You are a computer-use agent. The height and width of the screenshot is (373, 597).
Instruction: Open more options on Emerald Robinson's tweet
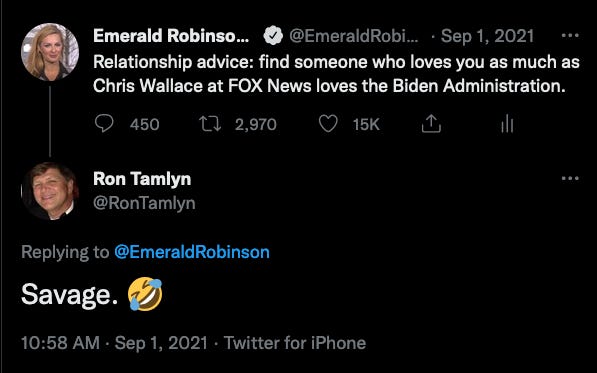pyautogui.click(x=570, y=35)
